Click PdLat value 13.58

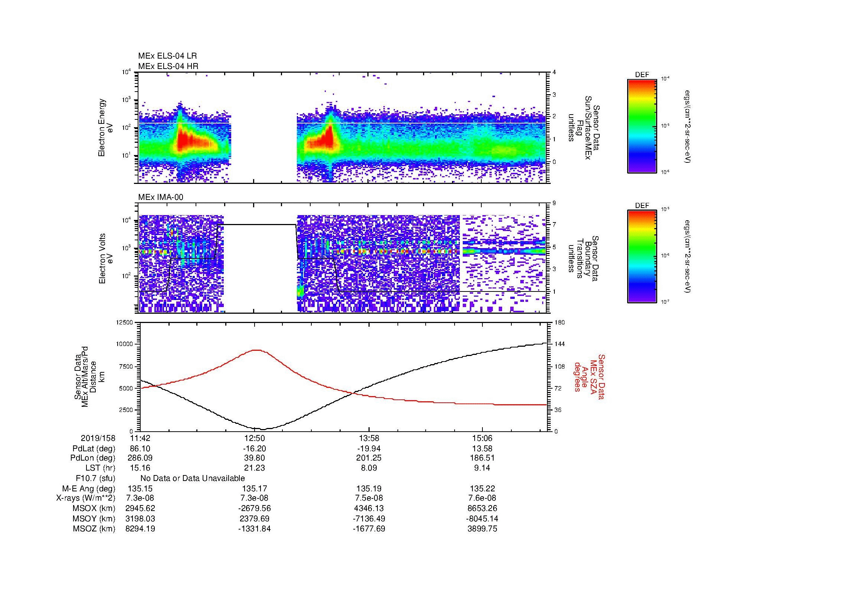pos(482,449)
